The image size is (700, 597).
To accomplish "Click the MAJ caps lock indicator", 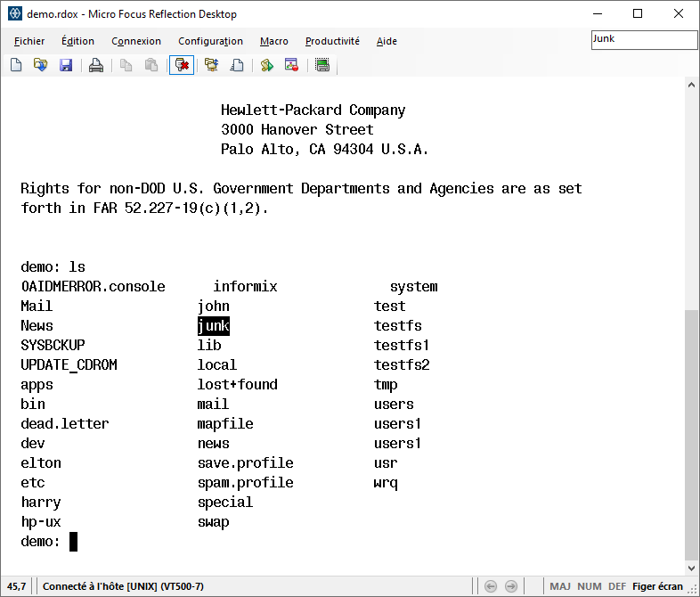I will point(560,586).
